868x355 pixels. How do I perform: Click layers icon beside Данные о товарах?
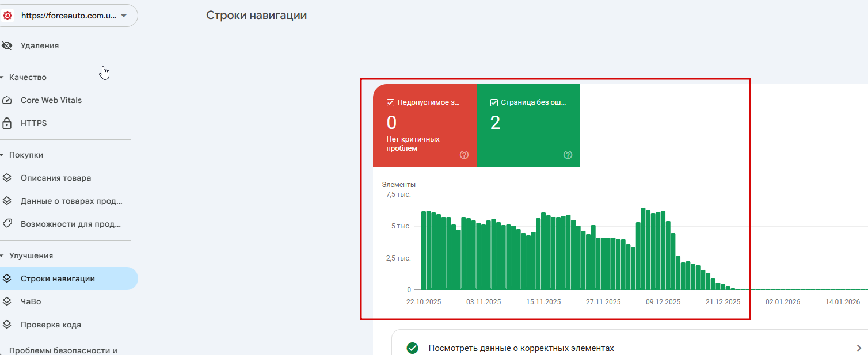coord(7,201)
